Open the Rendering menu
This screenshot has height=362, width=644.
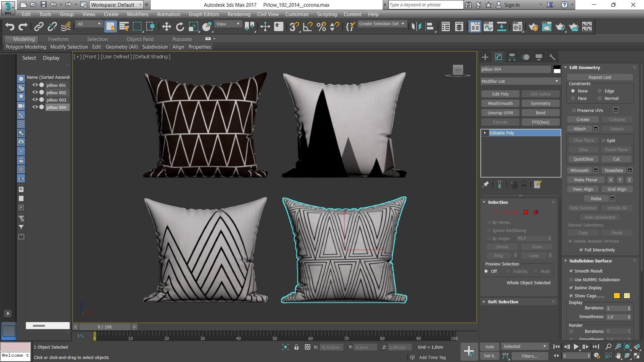(239, 14)
